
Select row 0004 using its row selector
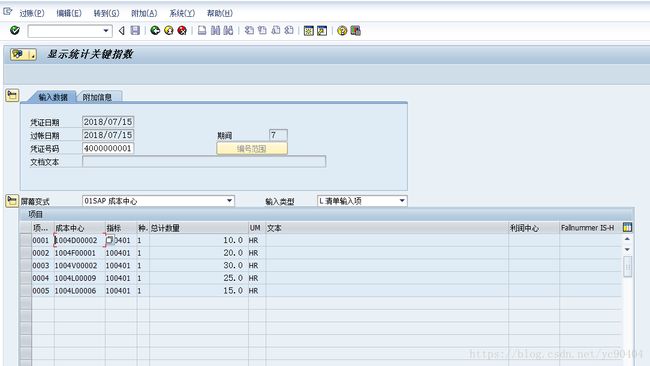[25, 278]
